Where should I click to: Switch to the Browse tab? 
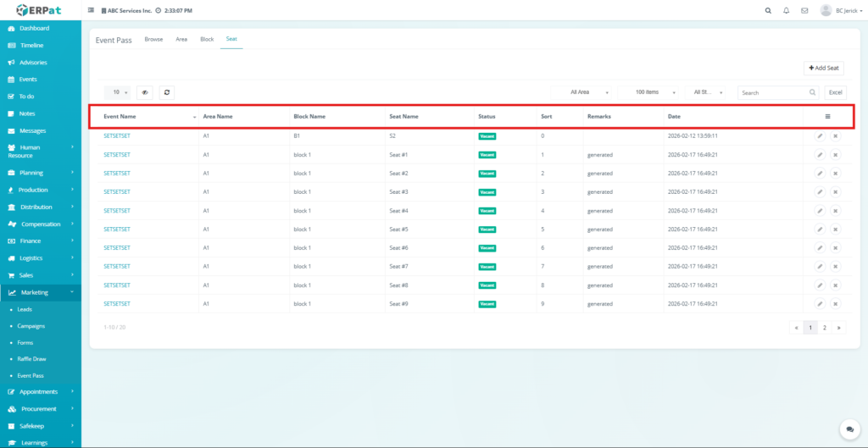point(153,39)
